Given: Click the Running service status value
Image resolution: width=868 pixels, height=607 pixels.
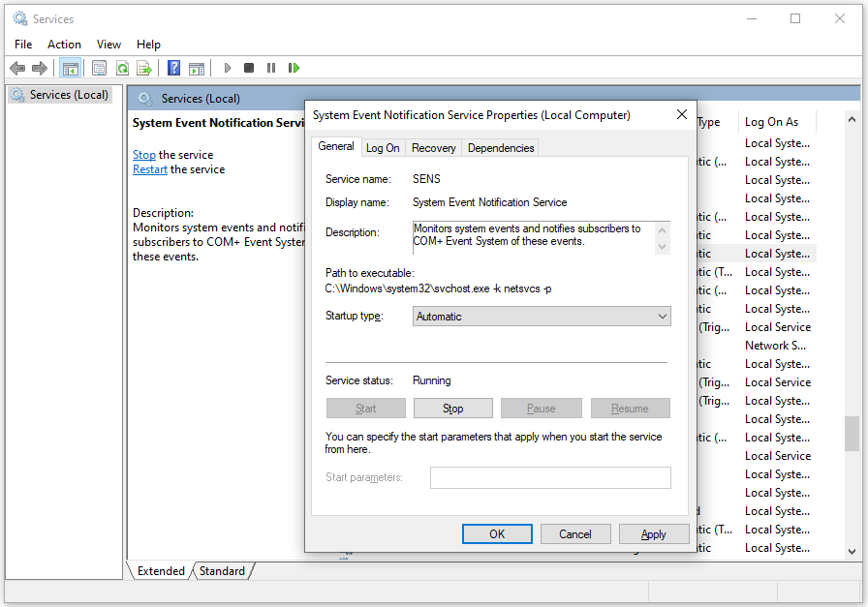Looking at the screenshot, I should (x=432, y=380).
